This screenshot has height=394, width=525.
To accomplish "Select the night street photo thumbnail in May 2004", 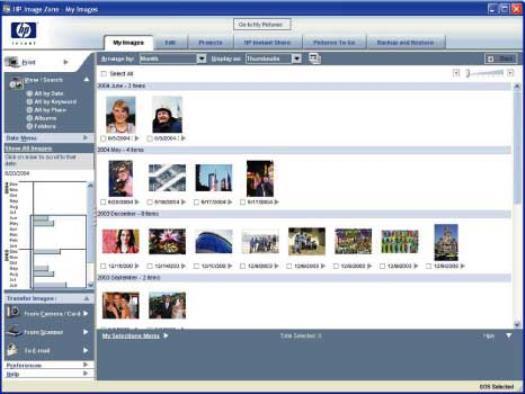I will click(x=260, y=178).
